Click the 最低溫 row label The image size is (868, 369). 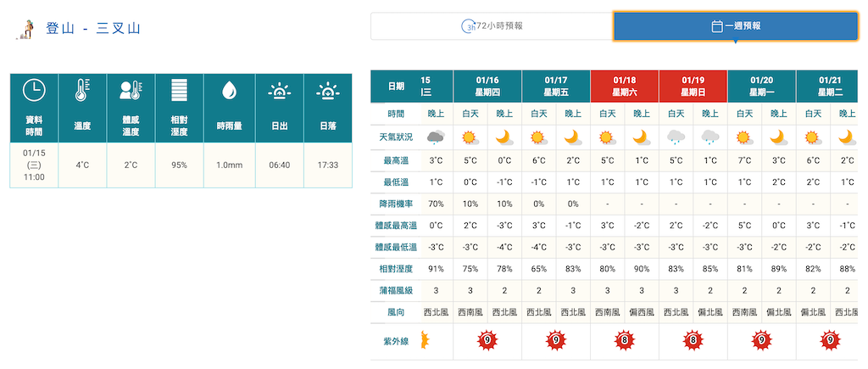[x=396, y=182]
